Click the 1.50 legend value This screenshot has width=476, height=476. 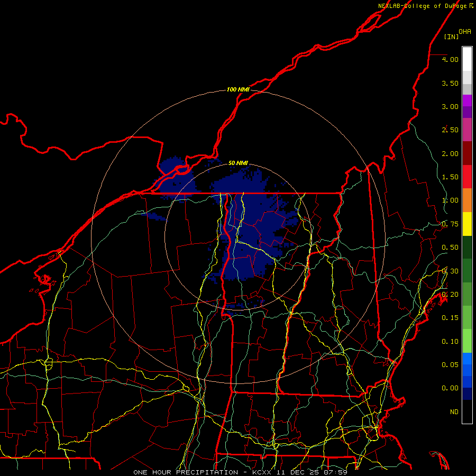[450, 177]
